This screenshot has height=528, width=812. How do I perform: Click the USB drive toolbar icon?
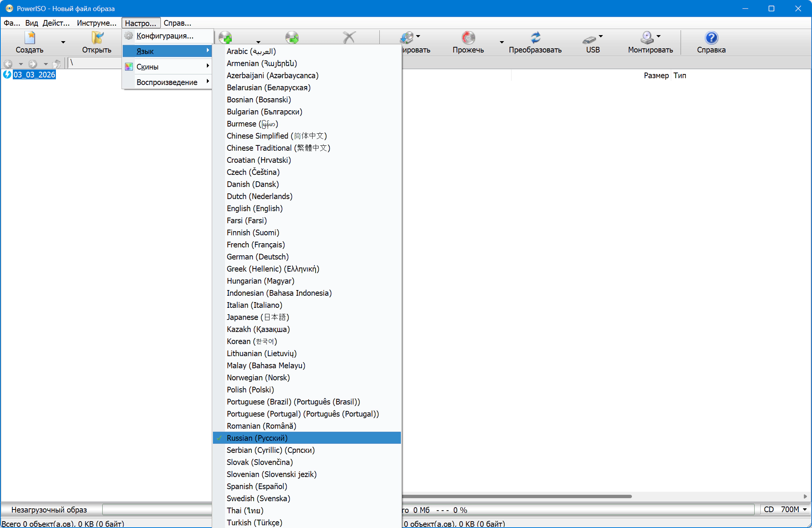pos(589,39)
